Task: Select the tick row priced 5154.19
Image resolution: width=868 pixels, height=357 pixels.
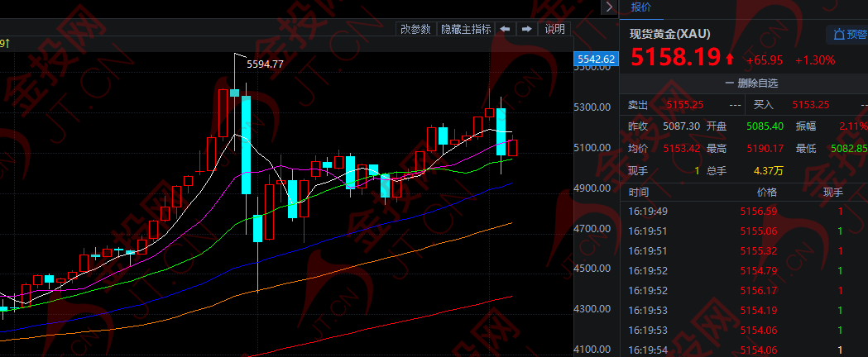Action: click(x=743, y=310)
